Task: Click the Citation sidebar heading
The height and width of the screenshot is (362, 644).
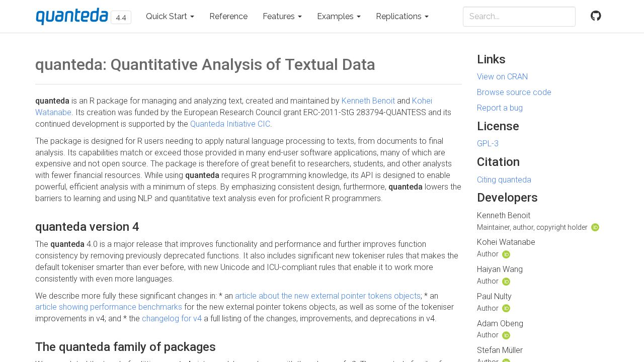Action: (x=498, y=162)
